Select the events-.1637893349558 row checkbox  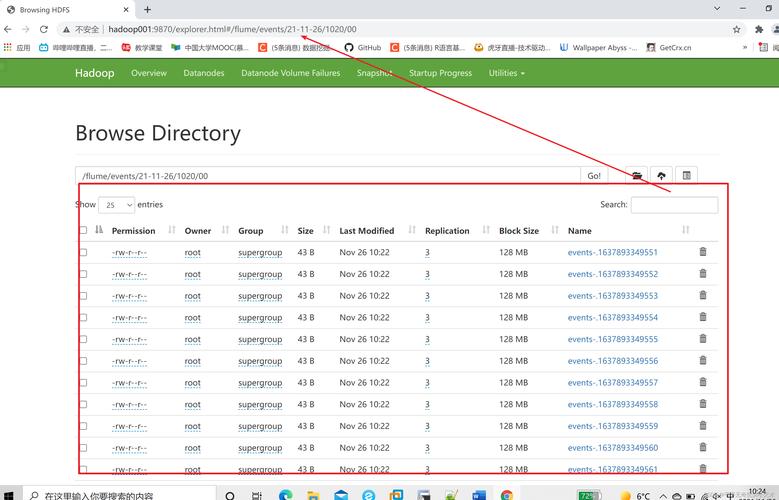coord(83,404)
